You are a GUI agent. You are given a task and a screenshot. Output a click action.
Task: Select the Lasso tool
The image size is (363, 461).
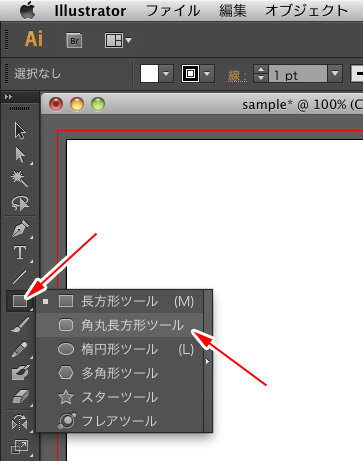click(20, 203)
